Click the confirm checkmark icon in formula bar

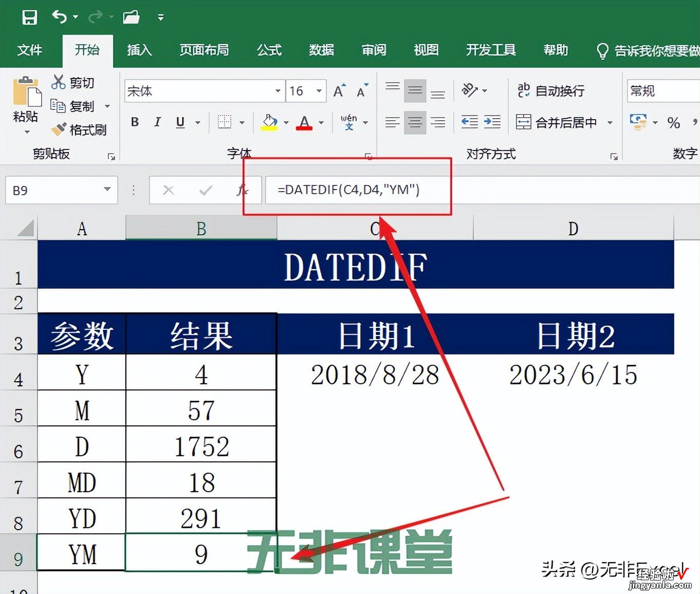206,190
